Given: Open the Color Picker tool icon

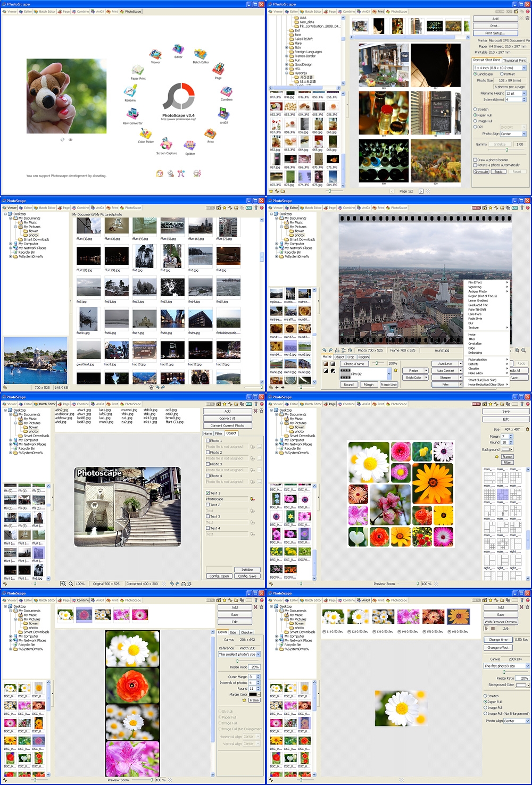Looking at the screenshot, I should point(146,133).
